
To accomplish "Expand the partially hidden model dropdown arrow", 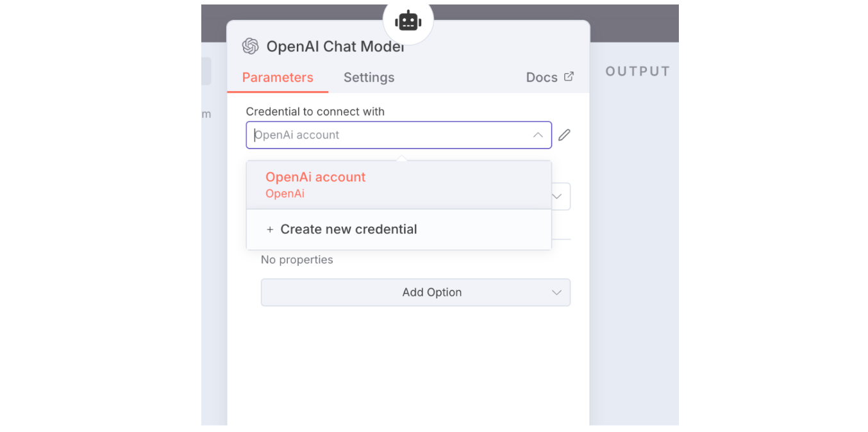I will (557, 196).
